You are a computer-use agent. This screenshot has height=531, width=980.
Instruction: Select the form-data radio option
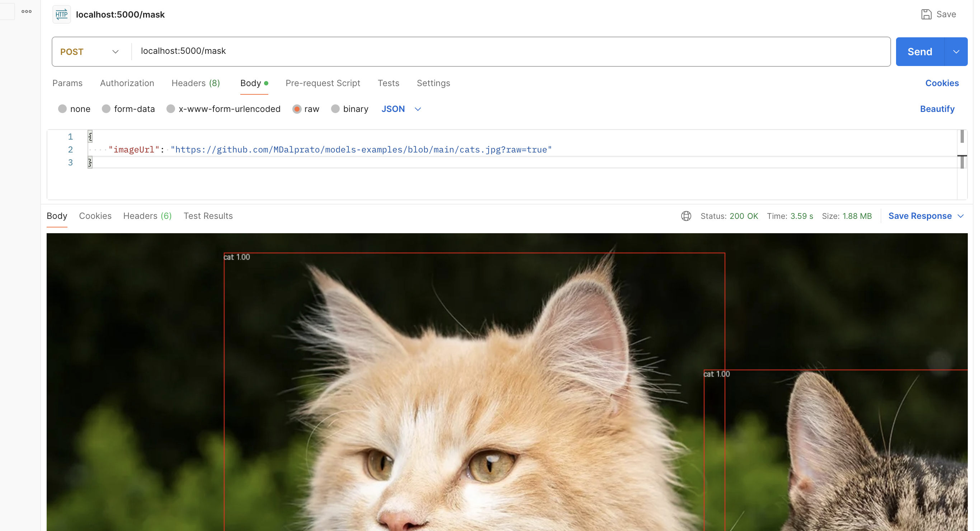tap(106, 109)
